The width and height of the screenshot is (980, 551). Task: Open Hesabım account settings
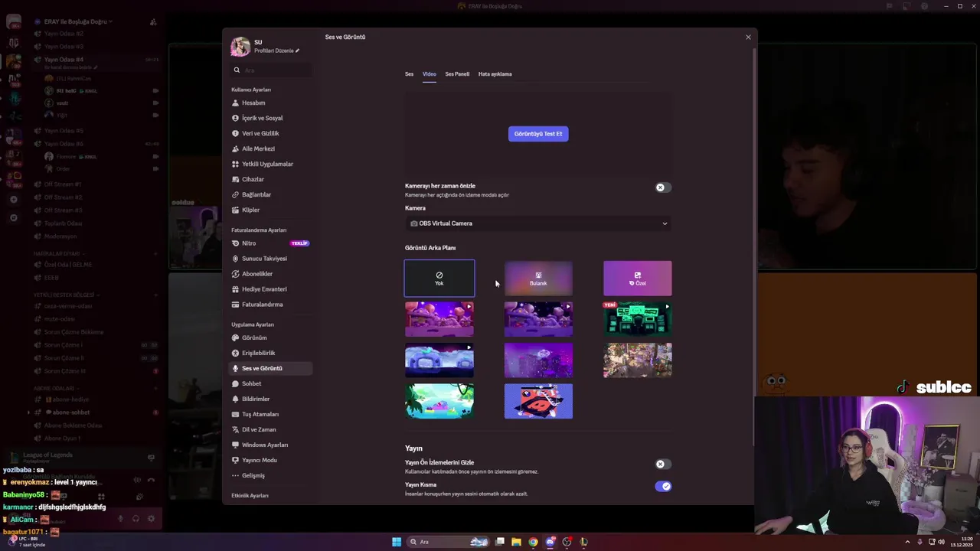click(270, 103)
